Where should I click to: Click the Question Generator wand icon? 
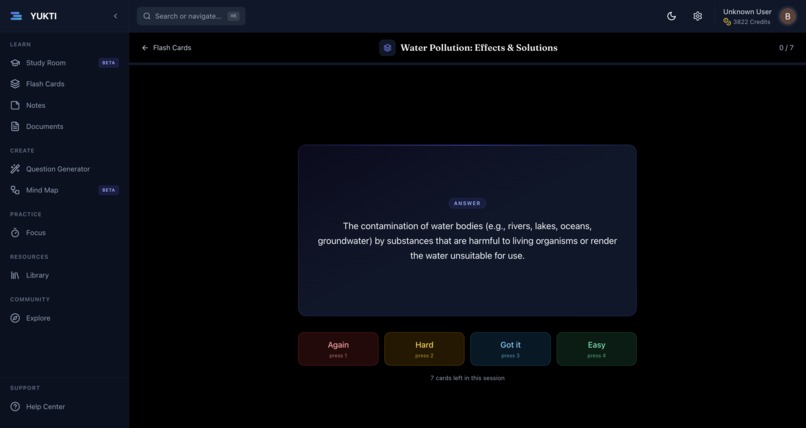[15, 169]
